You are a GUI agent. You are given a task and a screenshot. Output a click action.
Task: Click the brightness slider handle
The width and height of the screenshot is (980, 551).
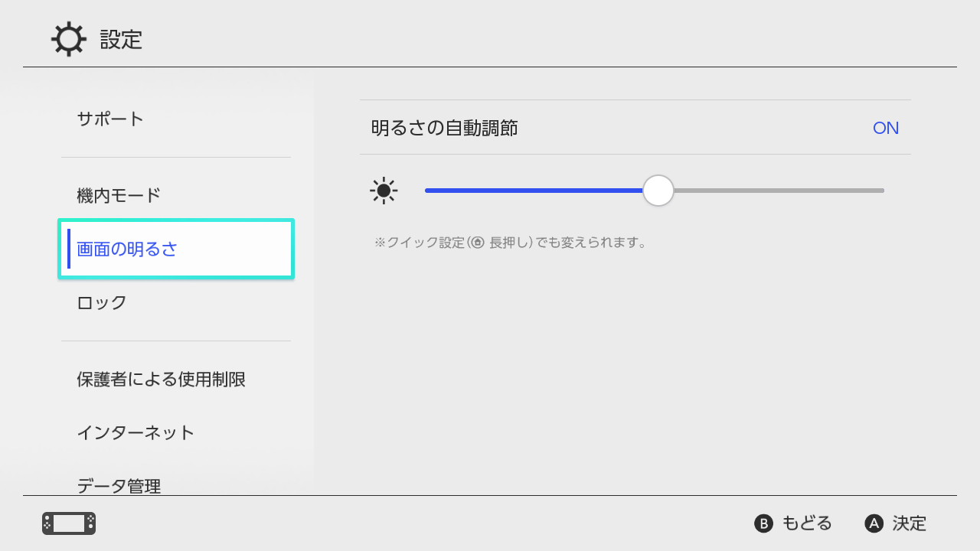(657, 190)
